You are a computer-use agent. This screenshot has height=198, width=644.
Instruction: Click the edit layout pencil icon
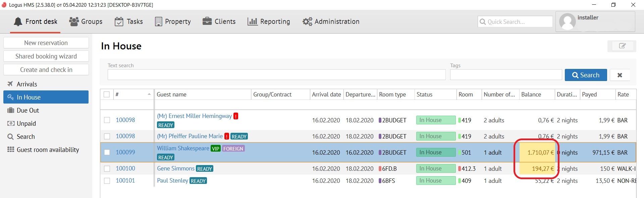pos(622,46)
